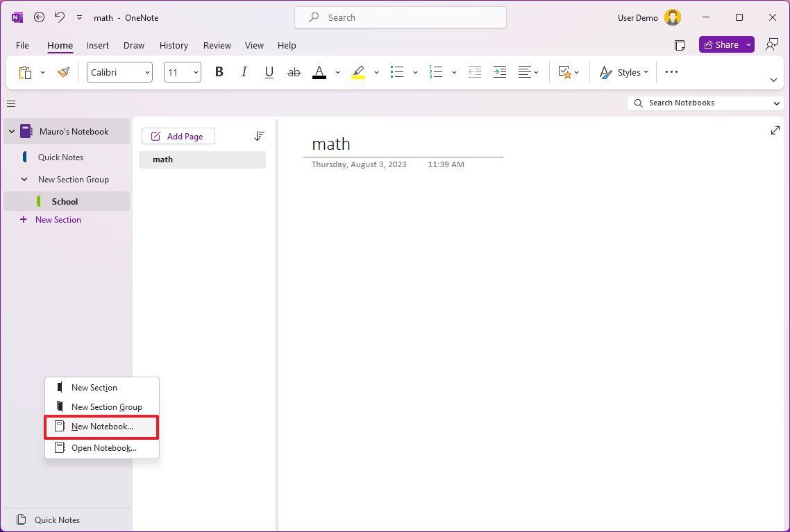Toggle italic formatting
The height and width of the screenshot is (532, 790).
(x=244, y=71)
